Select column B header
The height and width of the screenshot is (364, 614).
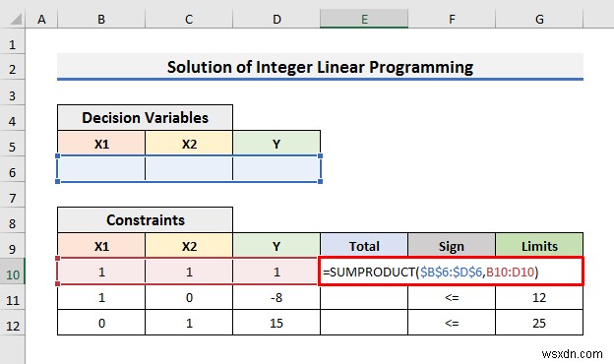tap(101, 19)
